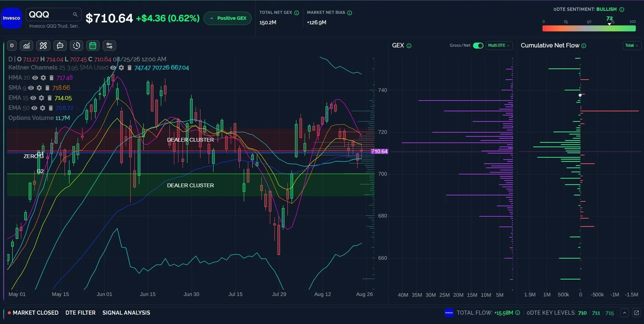Select the 710 key level
Screen dimensions: 644x324
pyautogui.click(x=582, y=313)
